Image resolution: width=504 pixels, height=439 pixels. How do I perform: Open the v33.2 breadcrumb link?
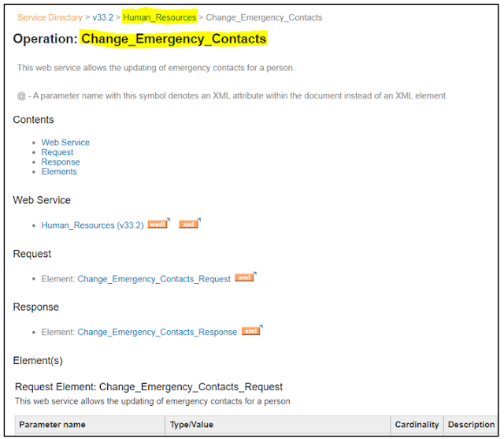pyautogui.click(x=103, y=17)
